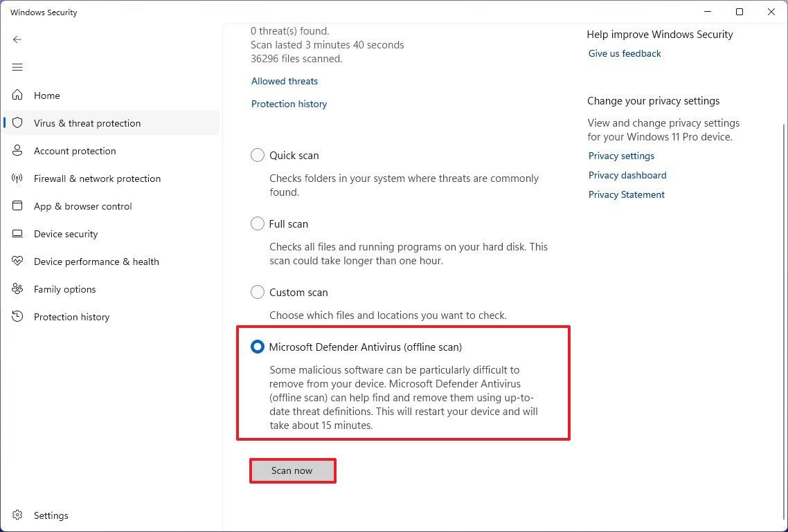Open the Home section via its house icon

coord(17,95)
